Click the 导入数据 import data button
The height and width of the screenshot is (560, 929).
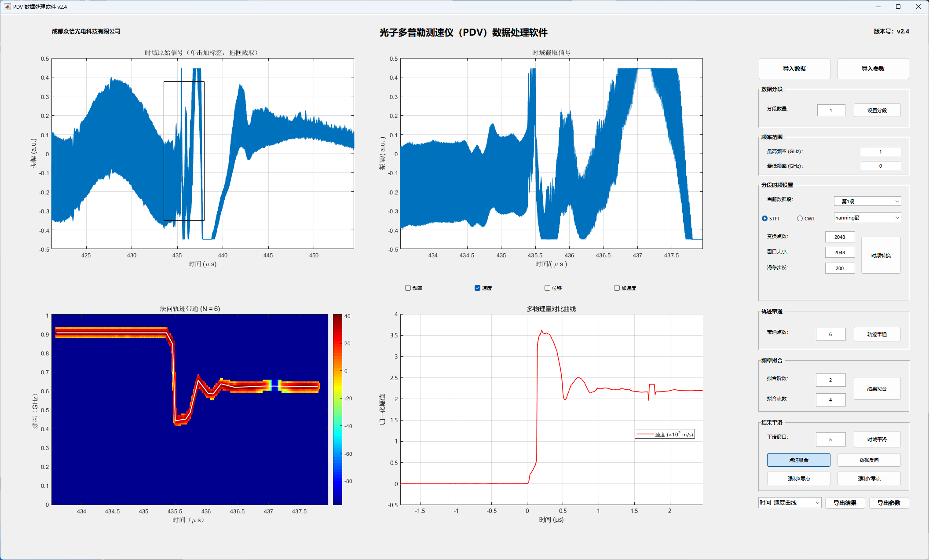coord(794,69)
